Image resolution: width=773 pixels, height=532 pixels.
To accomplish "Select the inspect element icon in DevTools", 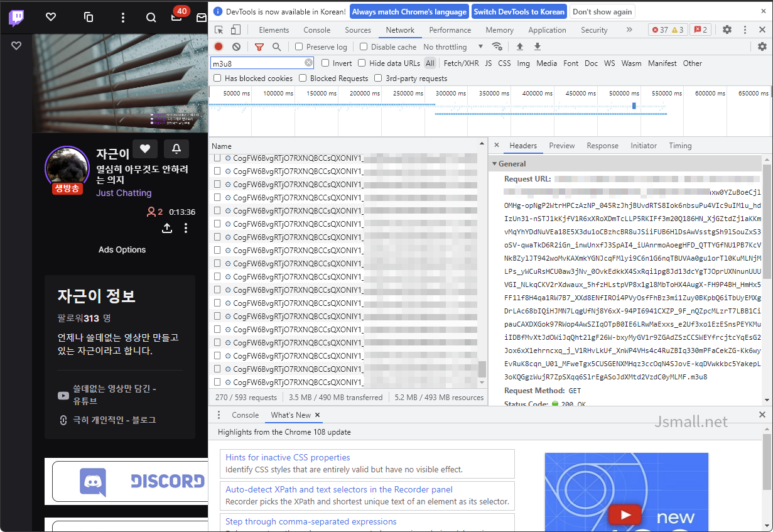I will (x=219, y=30).
